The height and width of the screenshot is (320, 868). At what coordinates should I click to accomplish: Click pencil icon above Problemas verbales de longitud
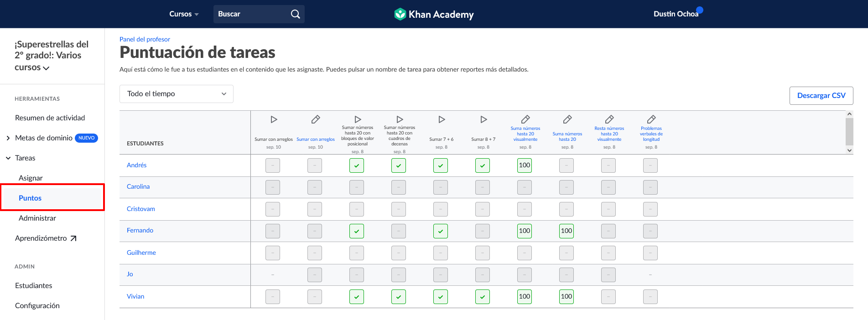[x=651, y=119]
